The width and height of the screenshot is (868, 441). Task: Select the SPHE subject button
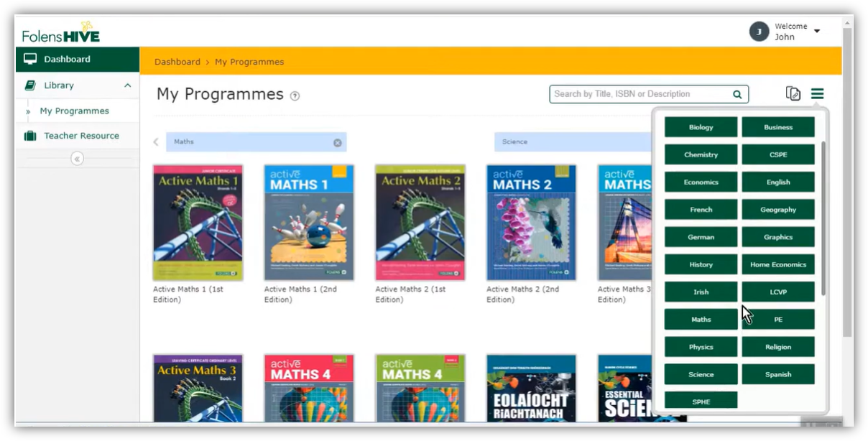[x=701, y=401]
